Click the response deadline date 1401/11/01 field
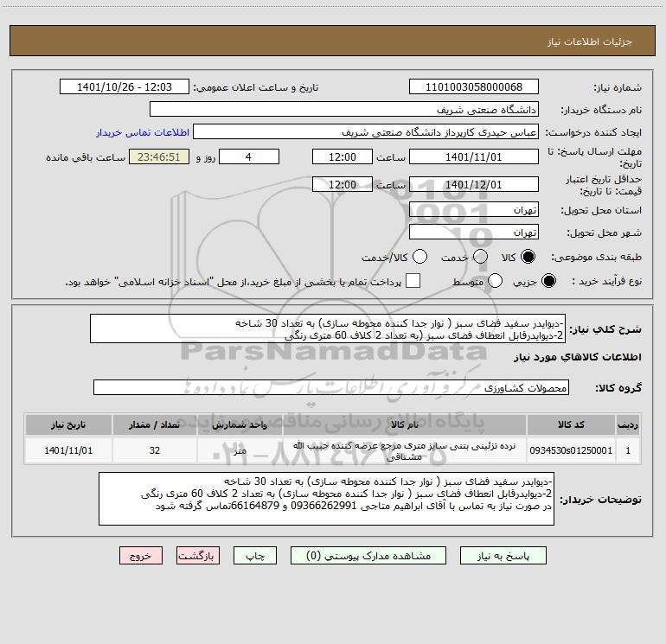The width and height of the screenshot is (666, 644). coord(474,156)
